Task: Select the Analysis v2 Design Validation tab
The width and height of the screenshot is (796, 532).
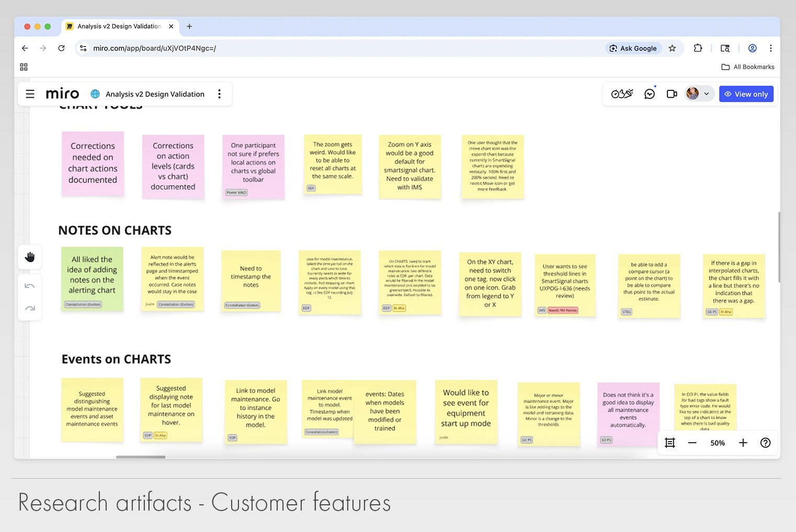Action: (120, 26)
